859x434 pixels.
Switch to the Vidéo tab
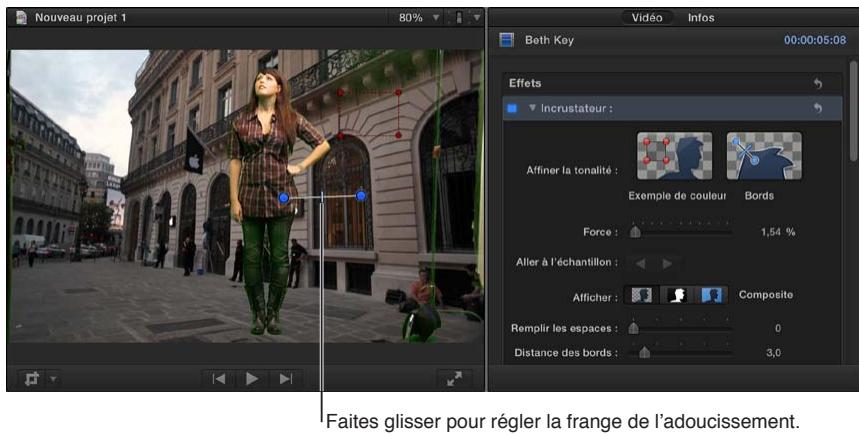(x=646, y=18)
